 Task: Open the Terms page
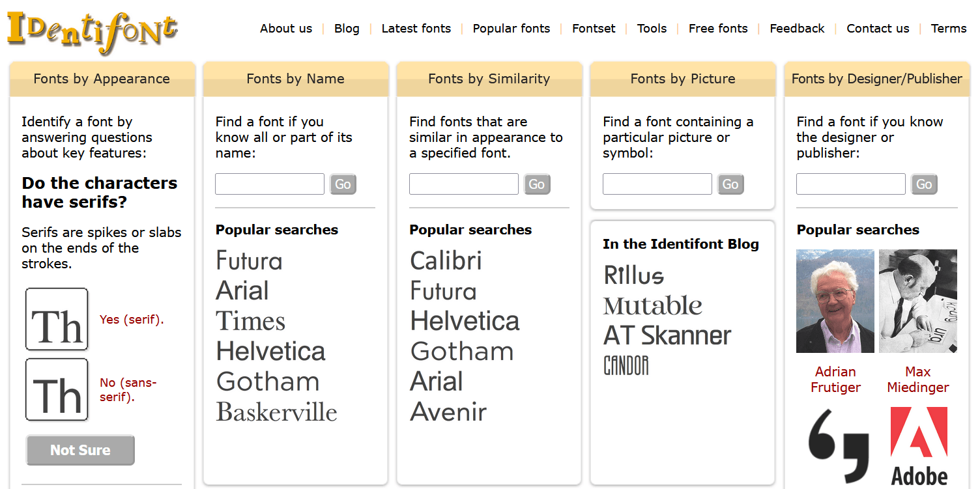[x=949, y=29]
